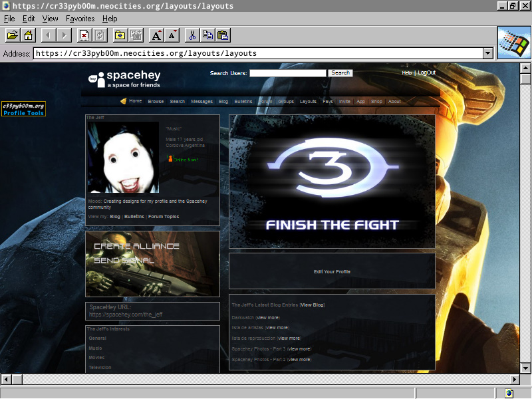Open the Favs nav link
This screenshot has width=532, height=399.
pyautogui.click(x=327, y=102)
